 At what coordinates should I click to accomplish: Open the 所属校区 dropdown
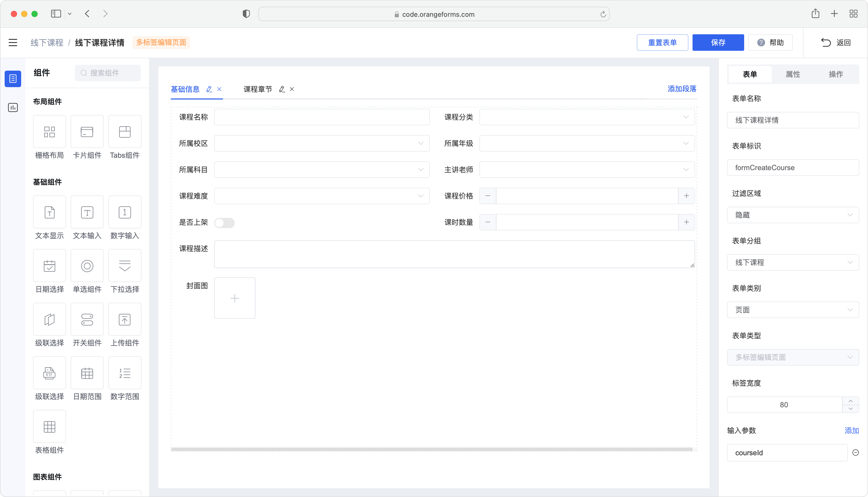pyautogui.click(x=322, y=143)
